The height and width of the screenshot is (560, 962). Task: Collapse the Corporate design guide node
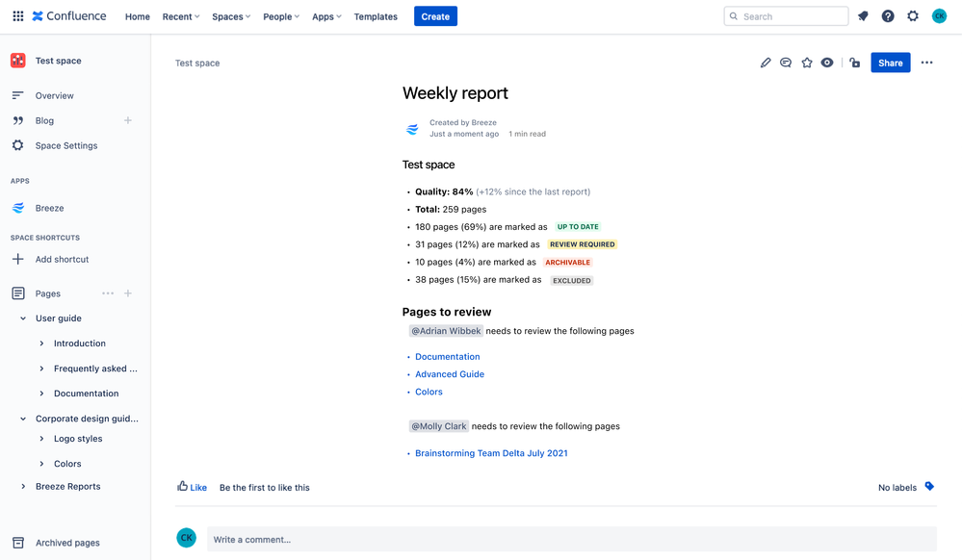pos(23,419)
